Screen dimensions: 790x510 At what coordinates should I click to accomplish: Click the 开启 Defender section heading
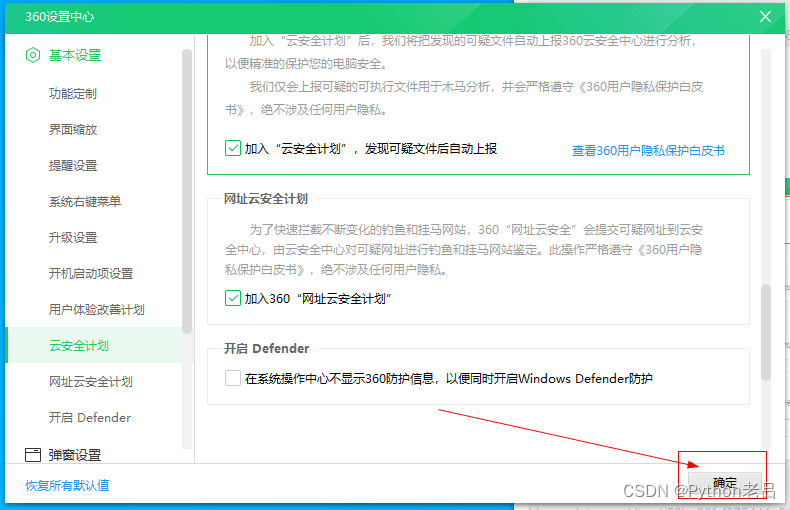tap(266, 348)
